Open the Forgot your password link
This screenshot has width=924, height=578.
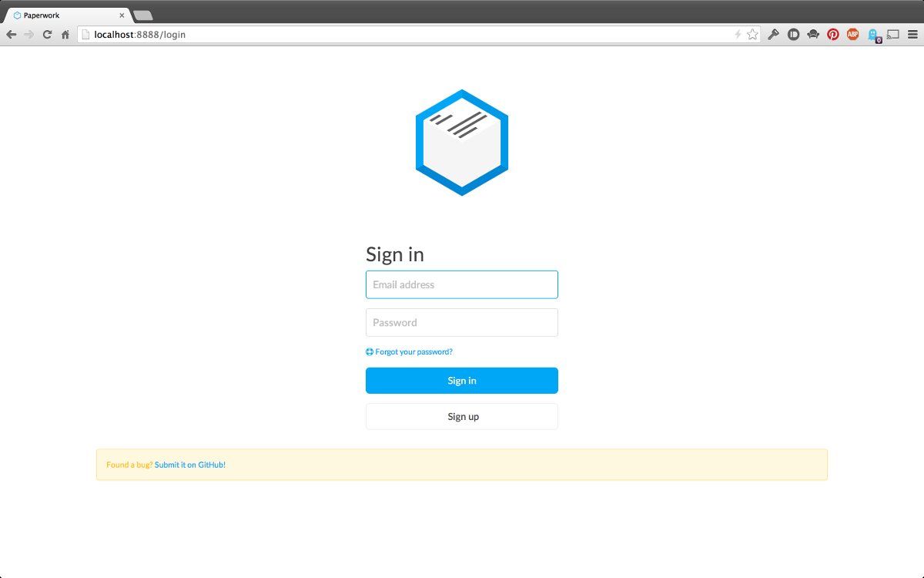point(413,352)
